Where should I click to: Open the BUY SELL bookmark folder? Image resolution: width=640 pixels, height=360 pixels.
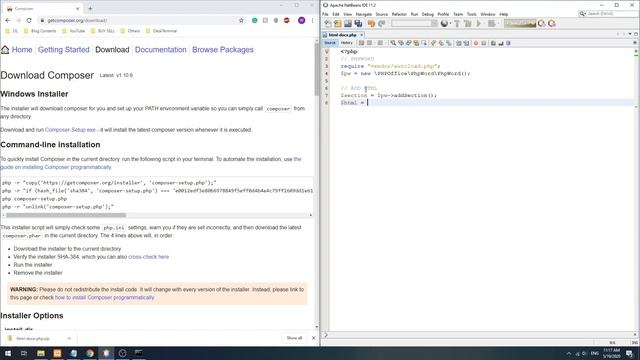102,31
